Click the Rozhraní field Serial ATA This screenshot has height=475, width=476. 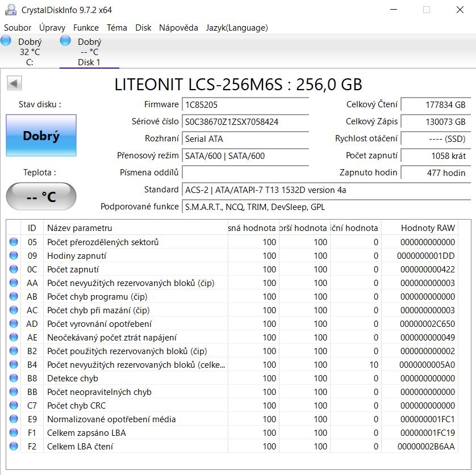[245, 138]
